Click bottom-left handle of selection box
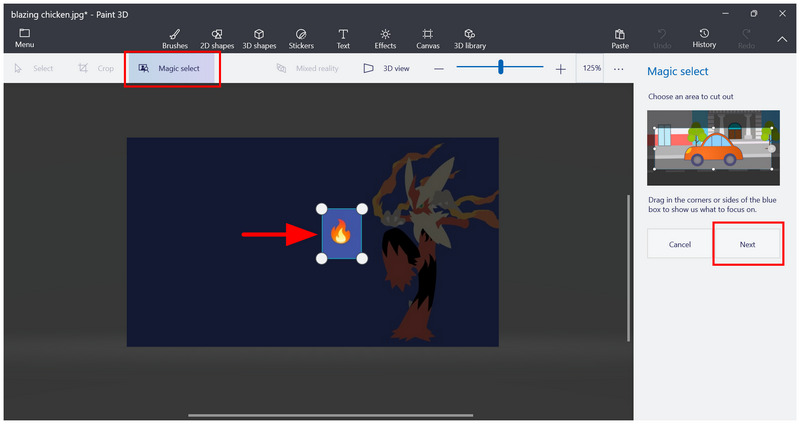This screenshot has height=424, width=800. (321, 259)
